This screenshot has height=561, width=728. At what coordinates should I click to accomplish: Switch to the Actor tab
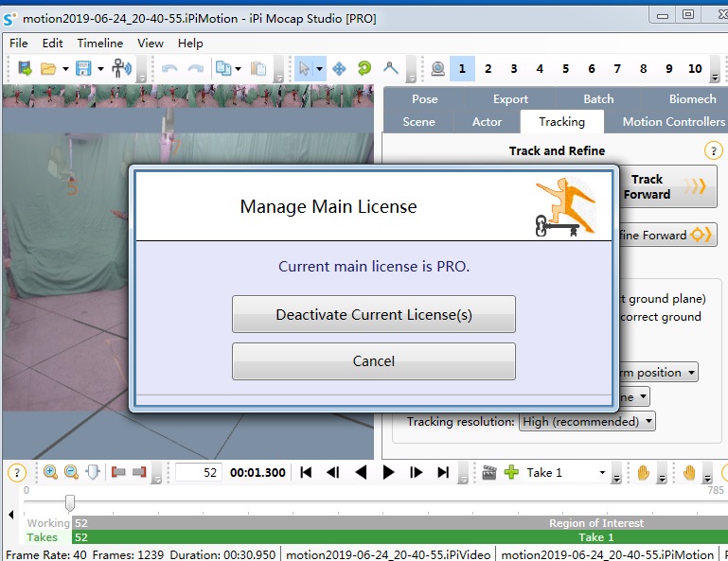click(487, 122)
